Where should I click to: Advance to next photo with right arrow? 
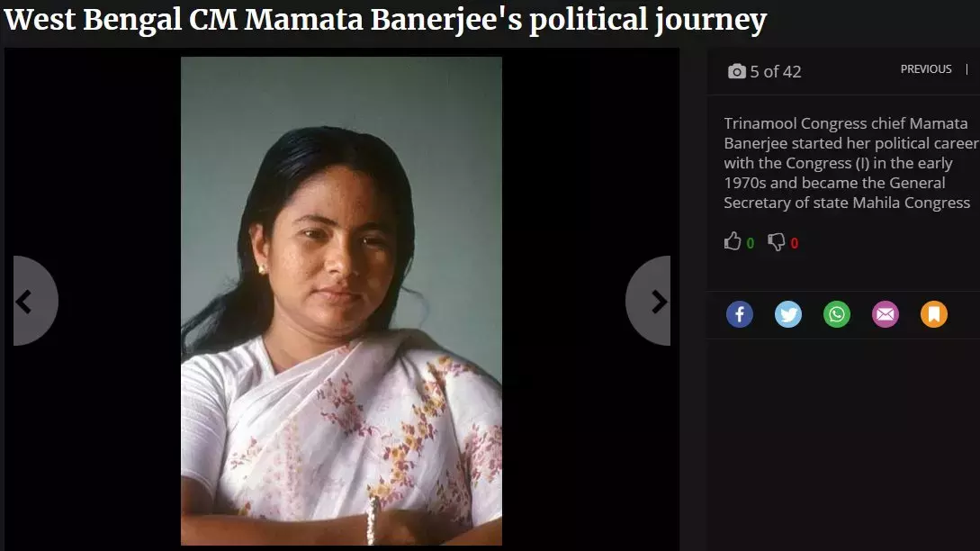coord(649,301)
